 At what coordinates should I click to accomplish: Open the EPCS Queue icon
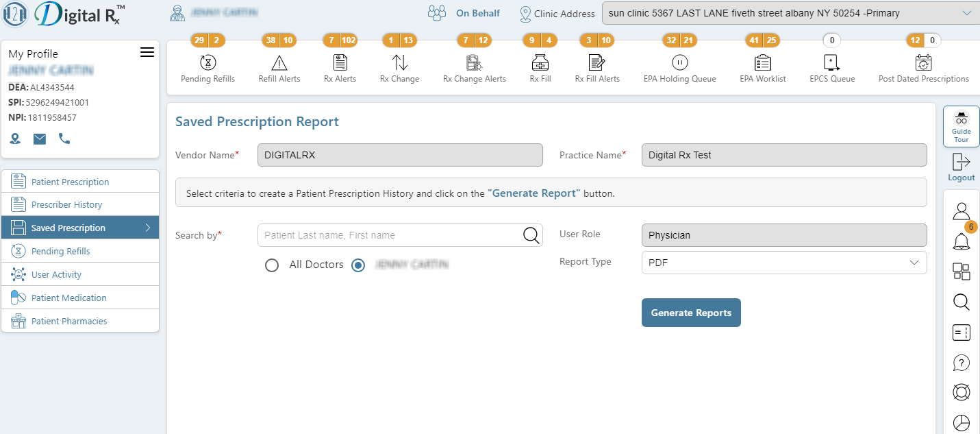[x=832, y=62]
